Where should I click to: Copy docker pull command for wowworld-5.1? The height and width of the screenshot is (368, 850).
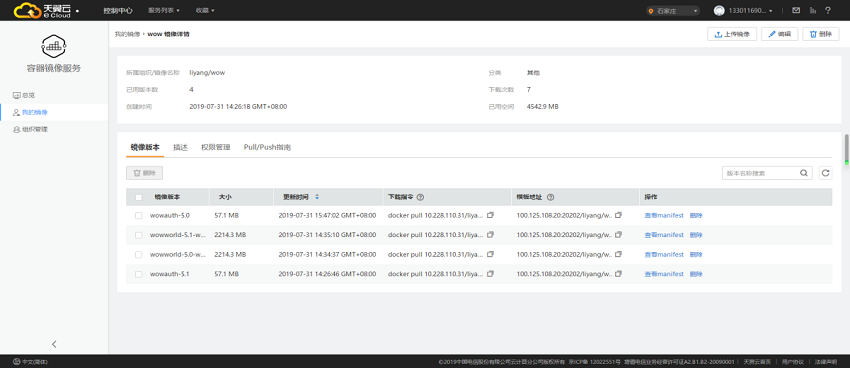click(490, 235)
